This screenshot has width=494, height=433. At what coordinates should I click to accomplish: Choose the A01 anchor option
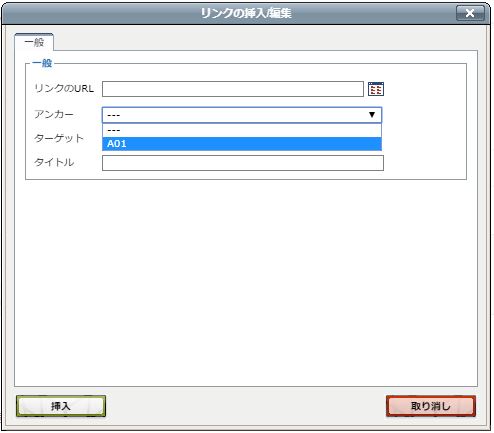pos(242,144)
